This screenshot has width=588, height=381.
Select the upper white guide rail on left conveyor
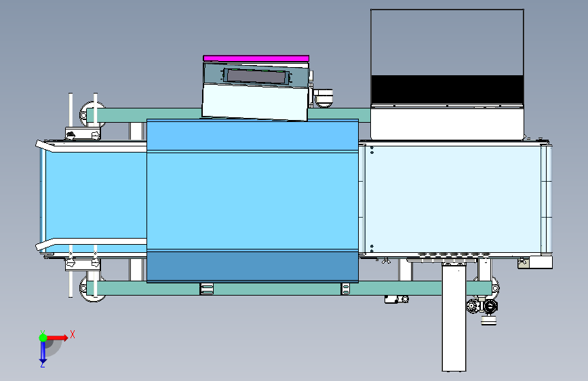[x=91, y=146]
